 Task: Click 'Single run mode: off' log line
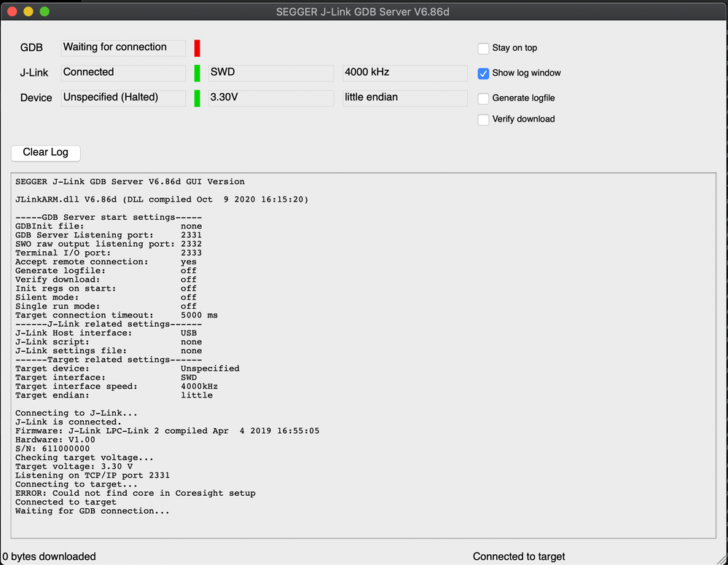106,306
